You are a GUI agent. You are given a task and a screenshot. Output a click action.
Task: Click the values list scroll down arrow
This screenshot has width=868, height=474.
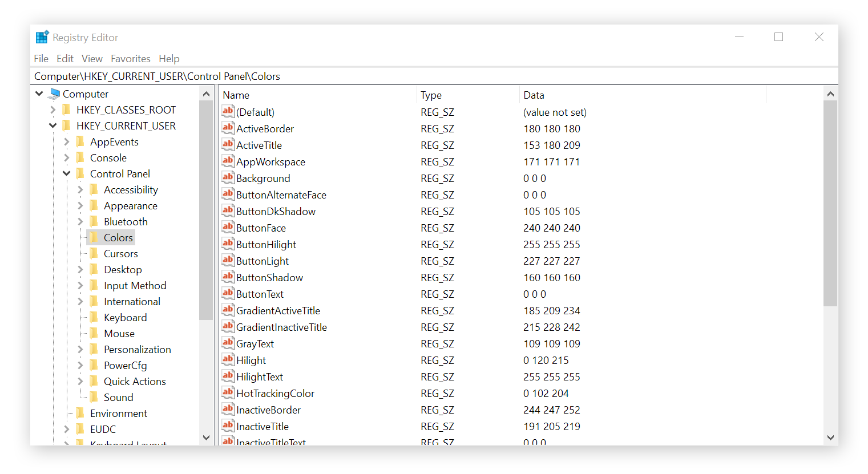(830, 437)
